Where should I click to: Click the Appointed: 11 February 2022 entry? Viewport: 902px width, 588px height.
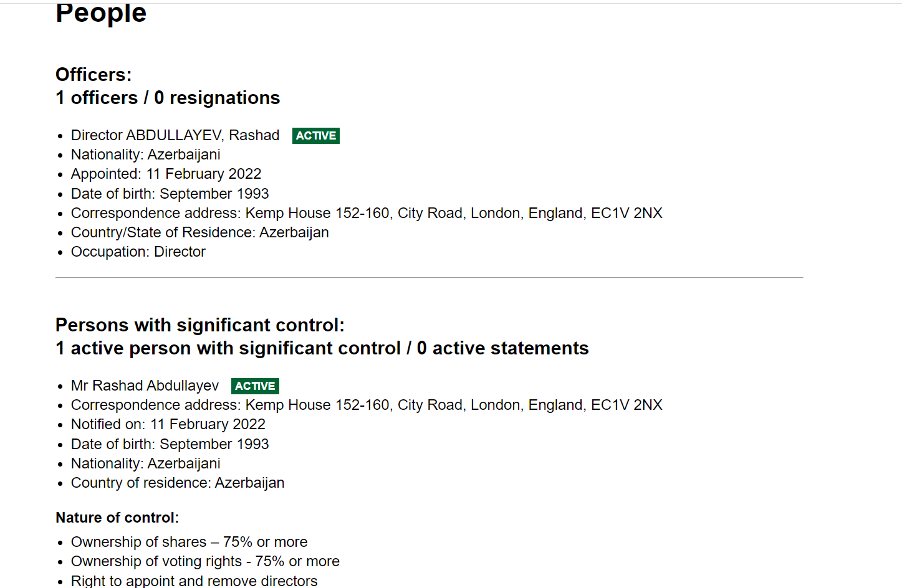166,174
